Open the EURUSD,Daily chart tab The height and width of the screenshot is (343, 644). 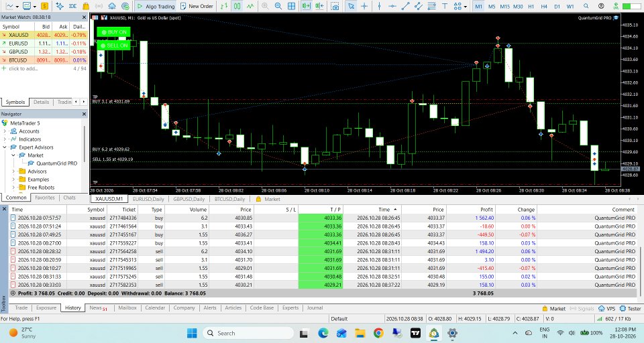pos(148,199)
